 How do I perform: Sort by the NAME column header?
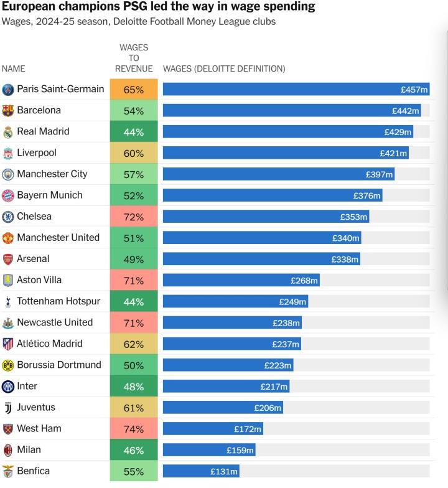(x=14, y=68)
